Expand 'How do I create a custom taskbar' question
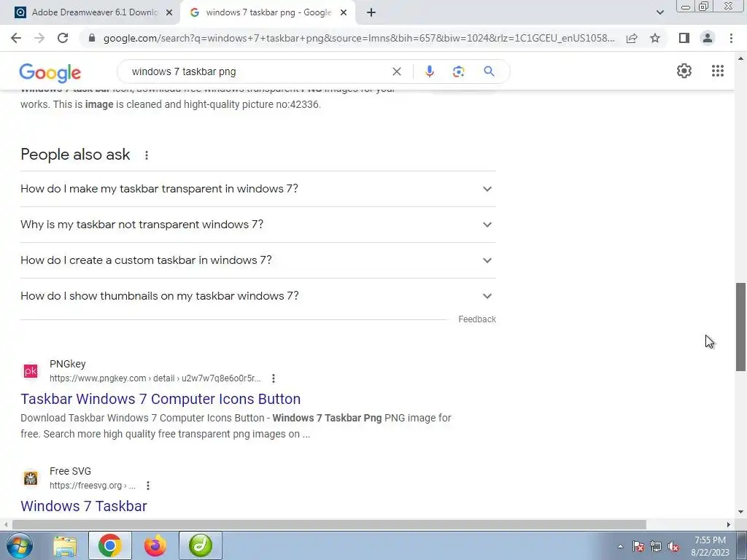 click(x=258, y=260)
